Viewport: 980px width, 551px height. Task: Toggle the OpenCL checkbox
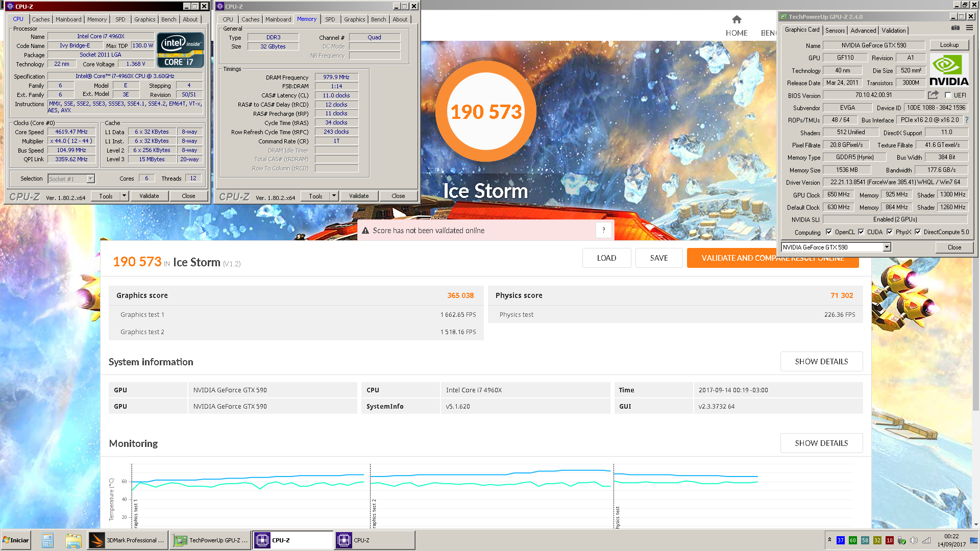(829, 232)
